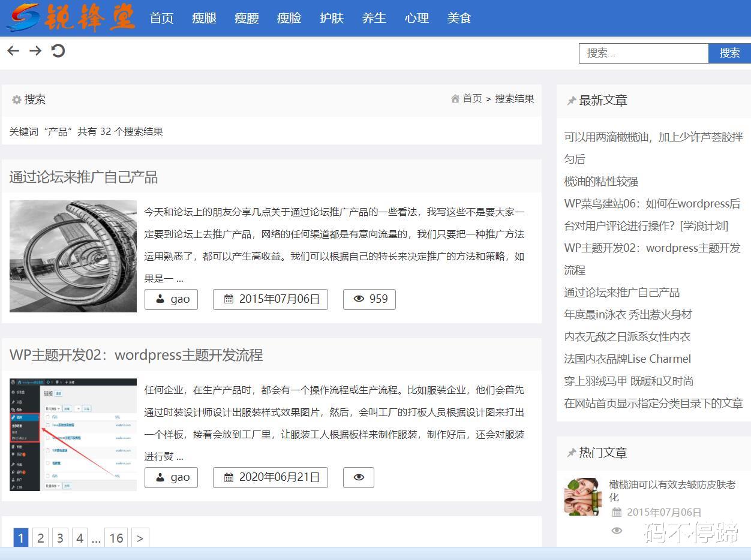Screen dimensions: 751x560
Task: Click the 橄榄油 article thumbnail image
Action: (x=582, y=496)
